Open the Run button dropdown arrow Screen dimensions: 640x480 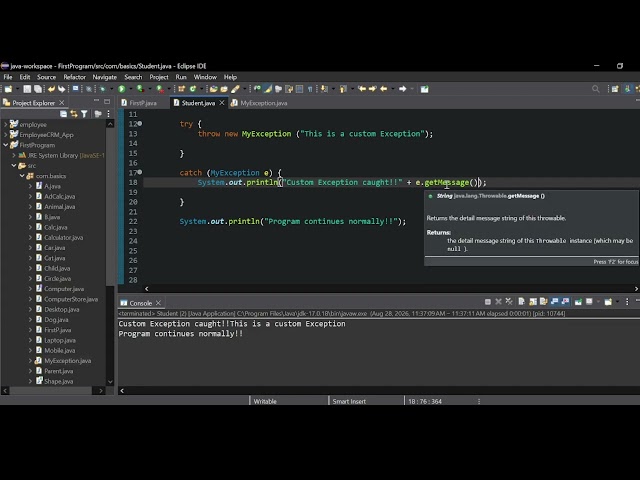tap(131, 89)
